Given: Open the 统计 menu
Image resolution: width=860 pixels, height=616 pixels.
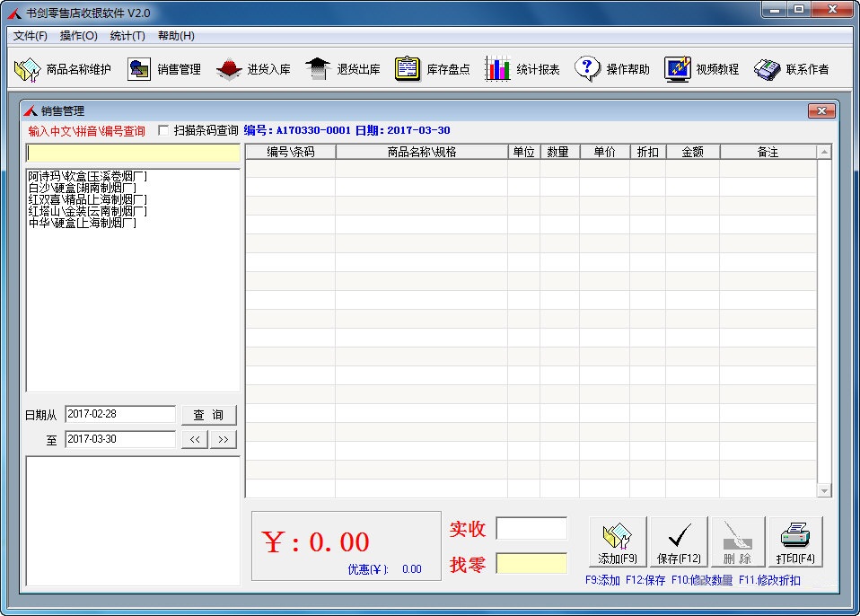Looking at the screenshot, I should [127, 36].
